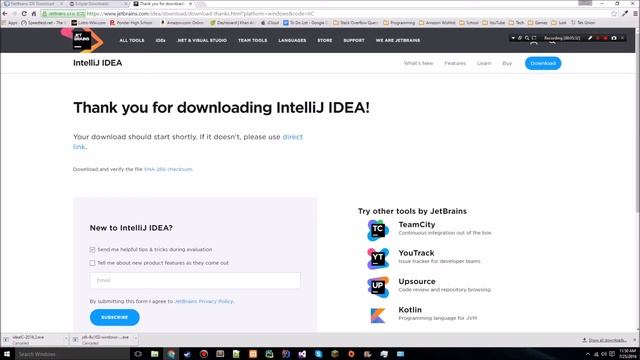This screenshot has height=360, width=640.
Task: Open Features page link
Action: coord(455,63)
